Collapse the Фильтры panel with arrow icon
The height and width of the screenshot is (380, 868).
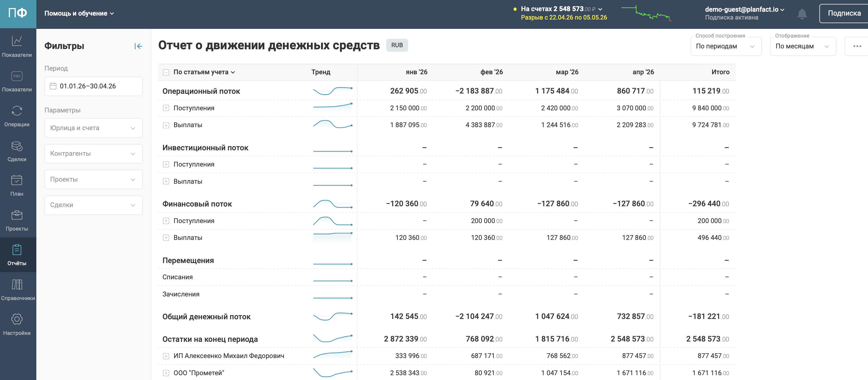pyautogui.click(x=138, y=46)
